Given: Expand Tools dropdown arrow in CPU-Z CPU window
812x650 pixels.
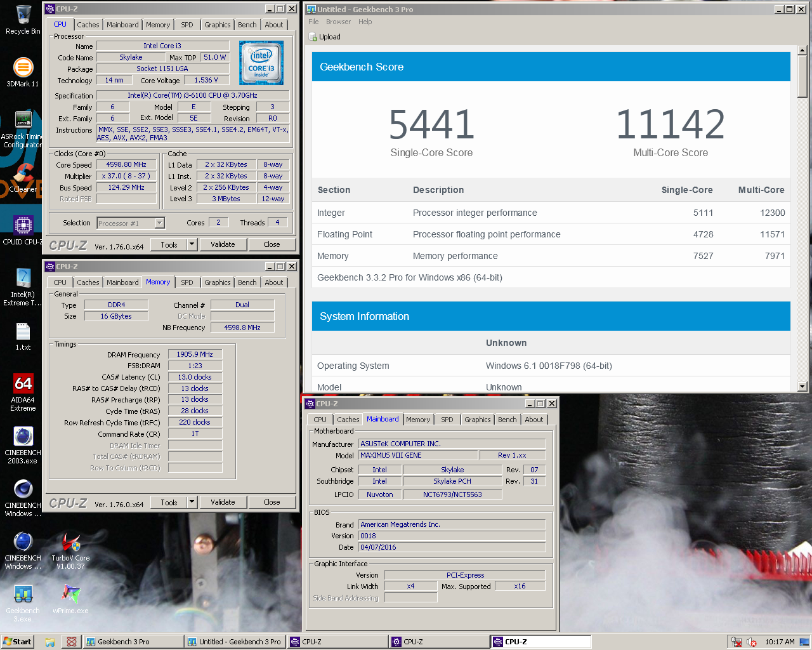Looking at the screenshot, I should click(192, 244).
